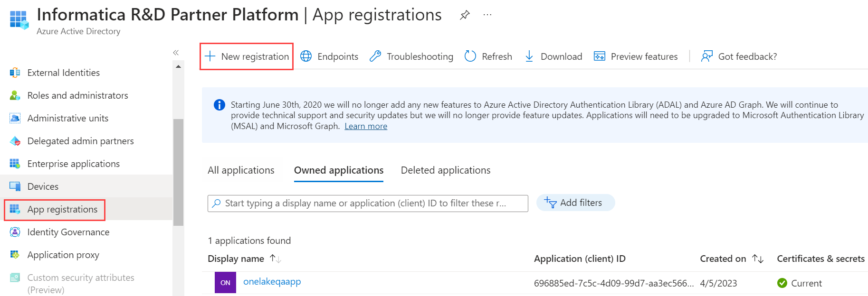Open Identity Governance

pyautogui.click(x=68, y=232)
